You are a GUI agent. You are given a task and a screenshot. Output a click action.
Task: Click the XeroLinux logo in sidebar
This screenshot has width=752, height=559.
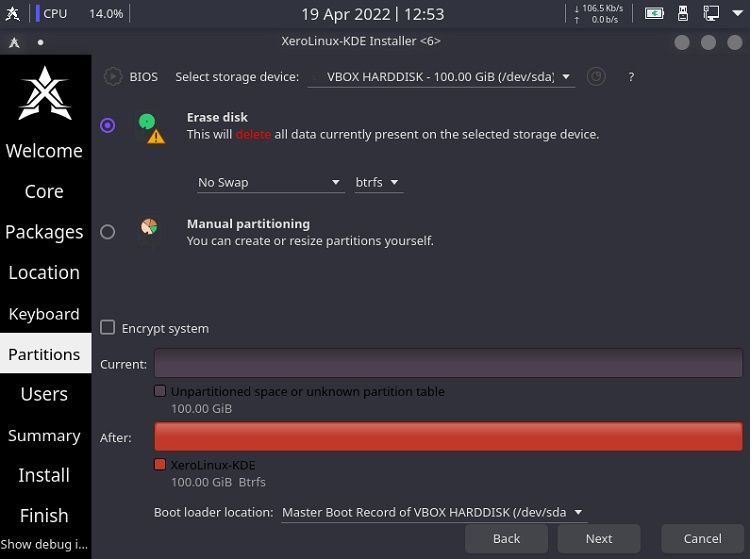point(45,93)
